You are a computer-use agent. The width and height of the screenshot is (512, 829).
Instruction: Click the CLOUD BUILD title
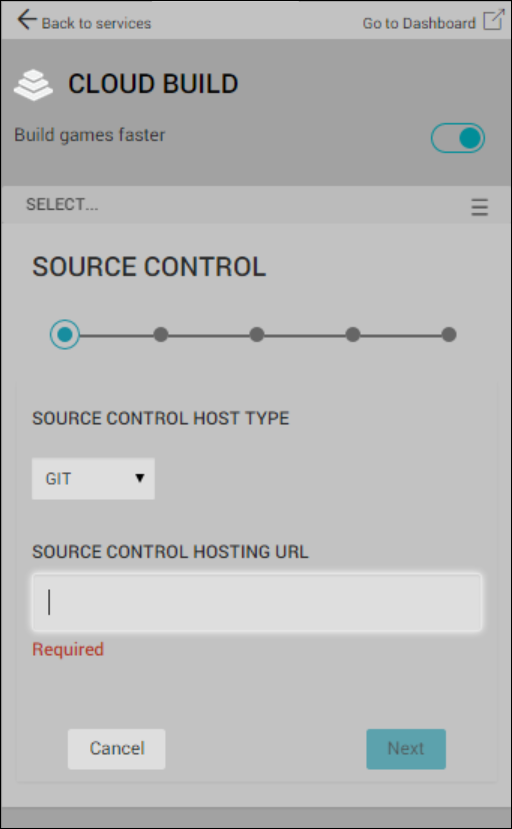pyautogui.click(x=153, y=84)
